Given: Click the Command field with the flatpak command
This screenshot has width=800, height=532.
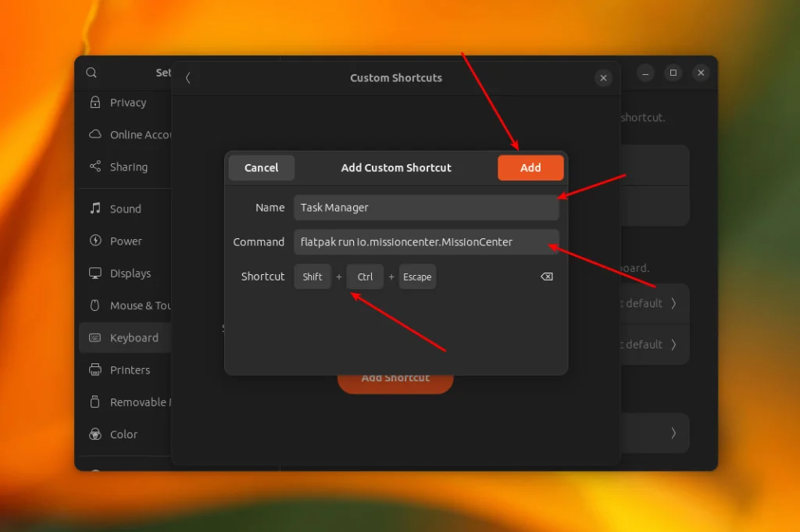Looking at the screenshot, I should [x=426, y=241].
